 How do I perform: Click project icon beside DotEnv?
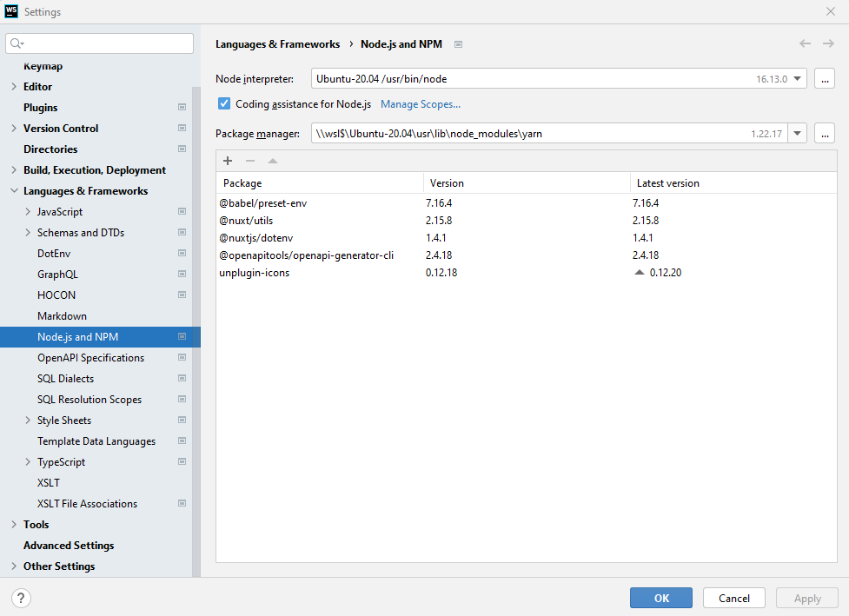point(182,254)
